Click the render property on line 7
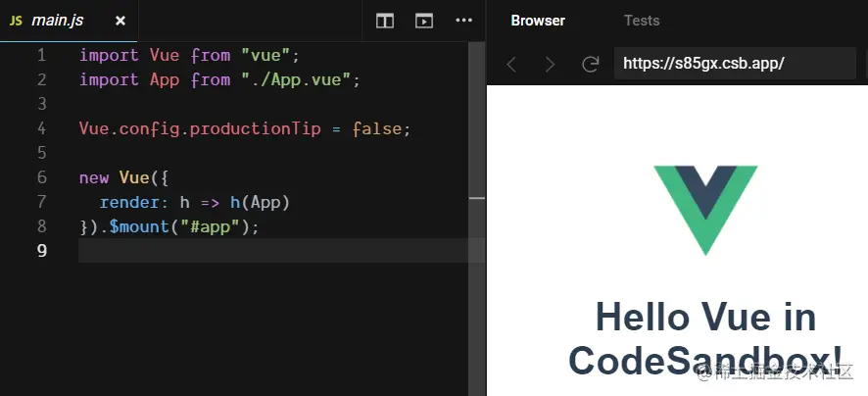Image resolution: width=868 pixels, height=396 pixels. coord(129,202)
